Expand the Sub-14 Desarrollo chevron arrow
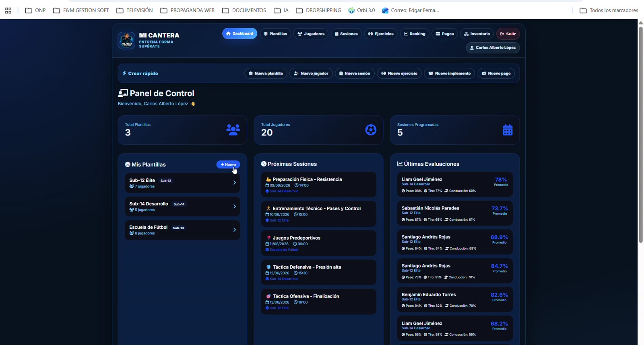 coord(235,206)
